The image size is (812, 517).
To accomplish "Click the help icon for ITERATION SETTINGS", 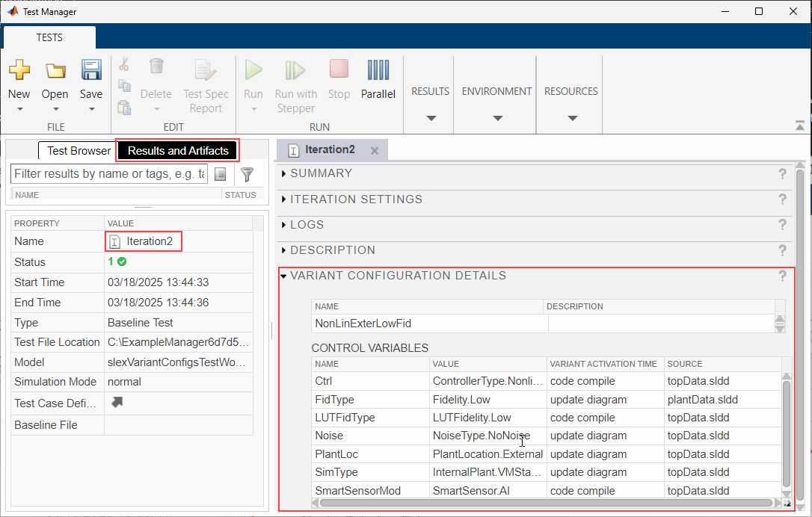I will click(x=783, y=199).
